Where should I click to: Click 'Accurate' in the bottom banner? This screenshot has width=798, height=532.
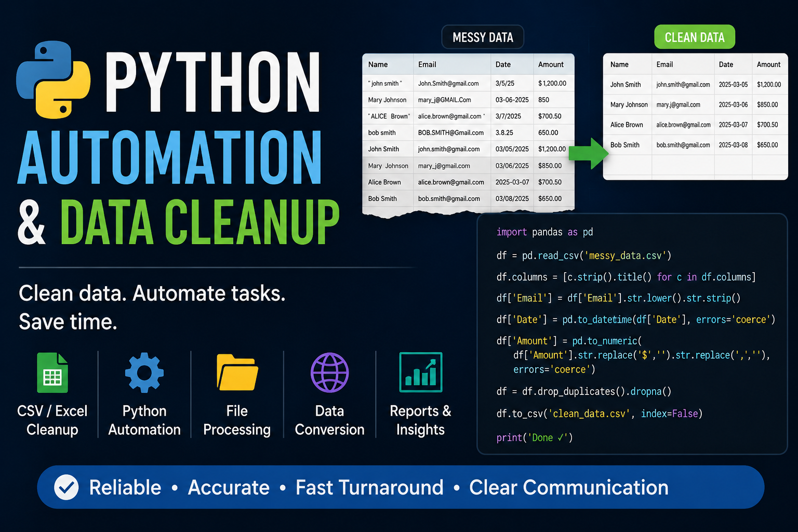229,488
